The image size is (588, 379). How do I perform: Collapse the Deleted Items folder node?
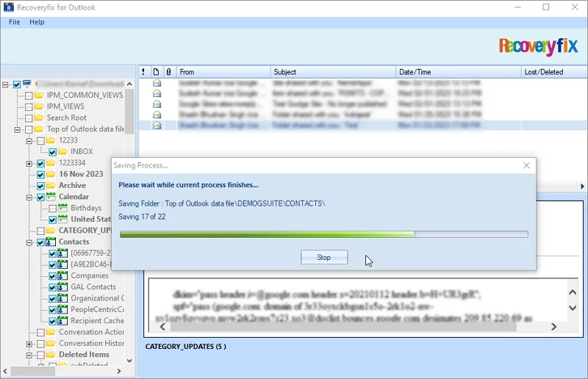click(x=29, y=355)
